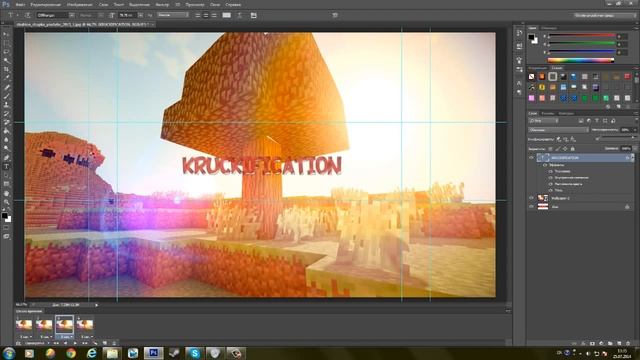Open the anti-aliasing method dropdown
This screenshot has height=360, width=640.
tap(173, 15)
